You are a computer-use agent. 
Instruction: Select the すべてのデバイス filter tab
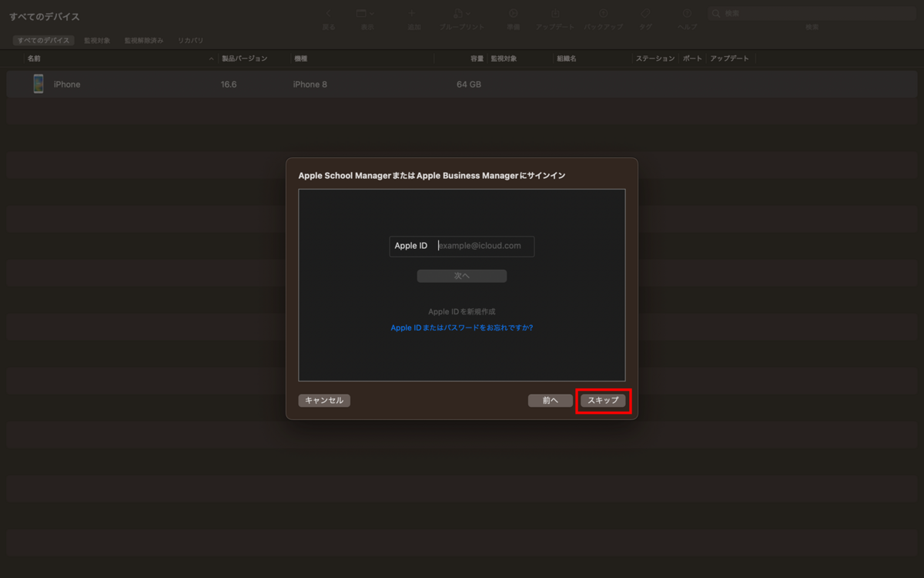coord(44,40)
